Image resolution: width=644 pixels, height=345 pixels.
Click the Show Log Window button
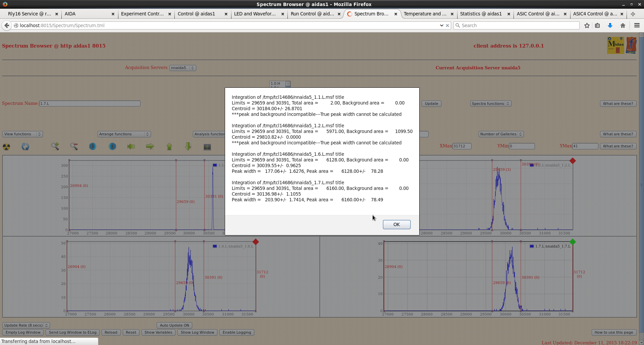(197, 332)
